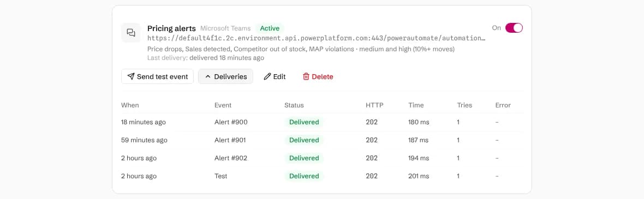
Task: Turn off the Pricing alerts toggle
Action: click(x=514, y=28)
